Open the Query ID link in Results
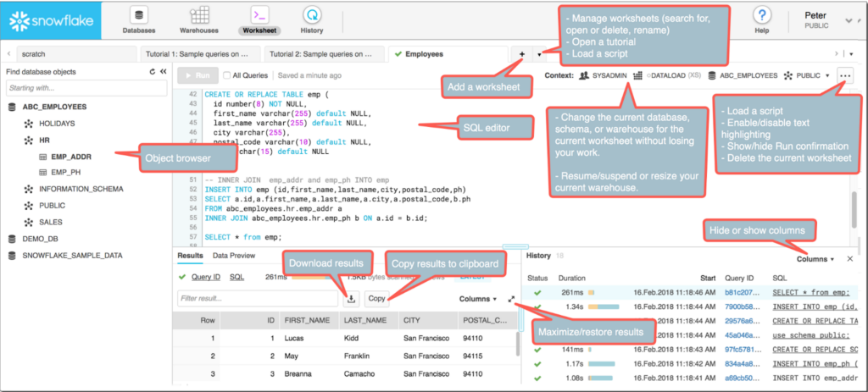Screen dimensions: 868x392 (207, 276)
